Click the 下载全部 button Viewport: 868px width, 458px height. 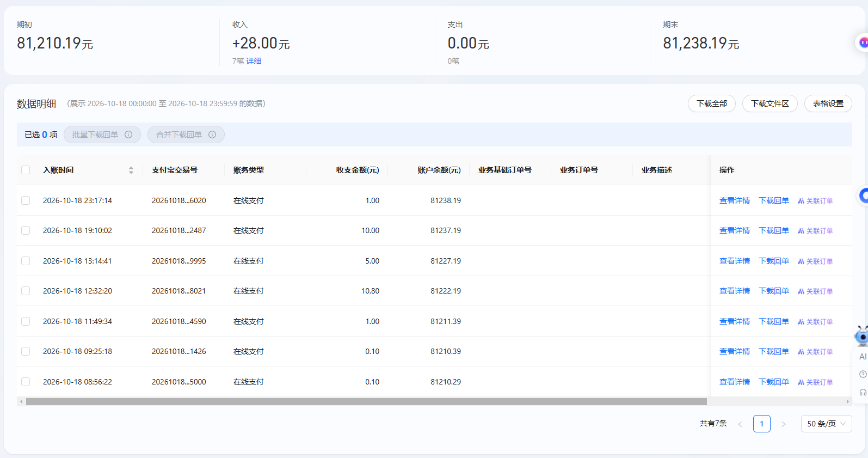point(712,103)
